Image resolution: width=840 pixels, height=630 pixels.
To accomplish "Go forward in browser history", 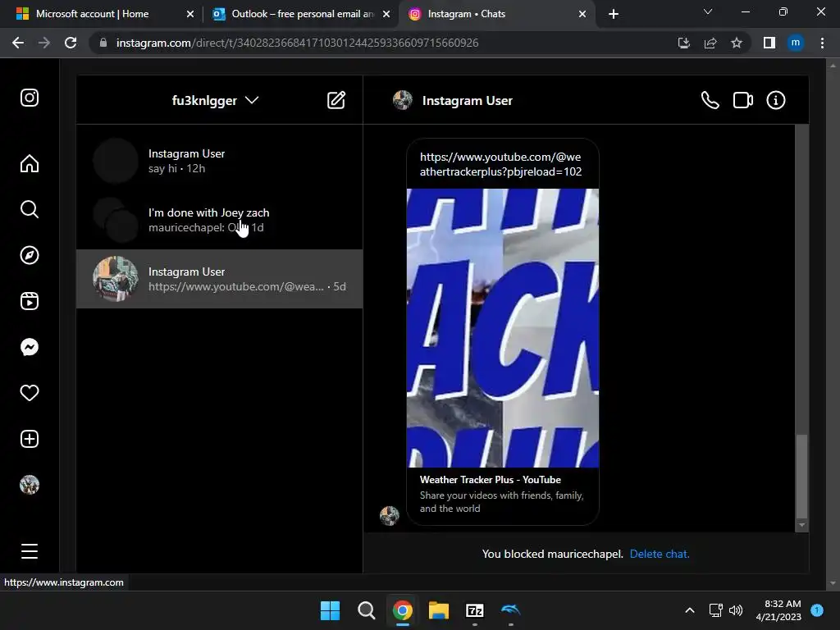I will click(44, 43).
